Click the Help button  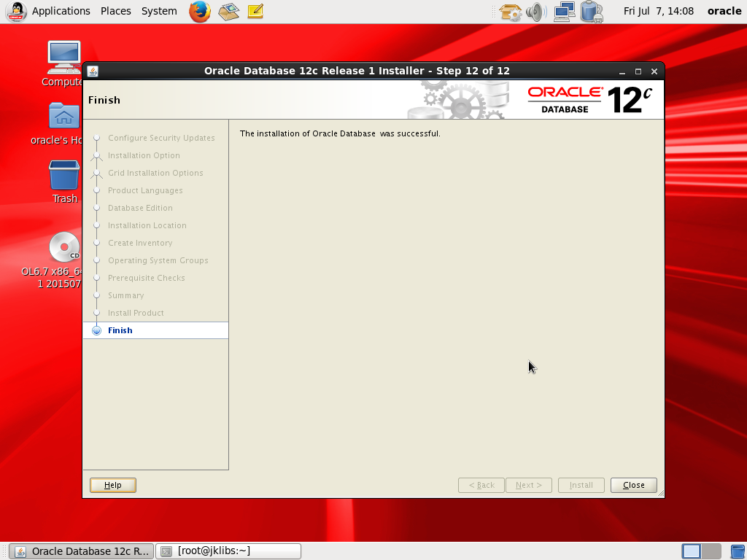point(113,485)
